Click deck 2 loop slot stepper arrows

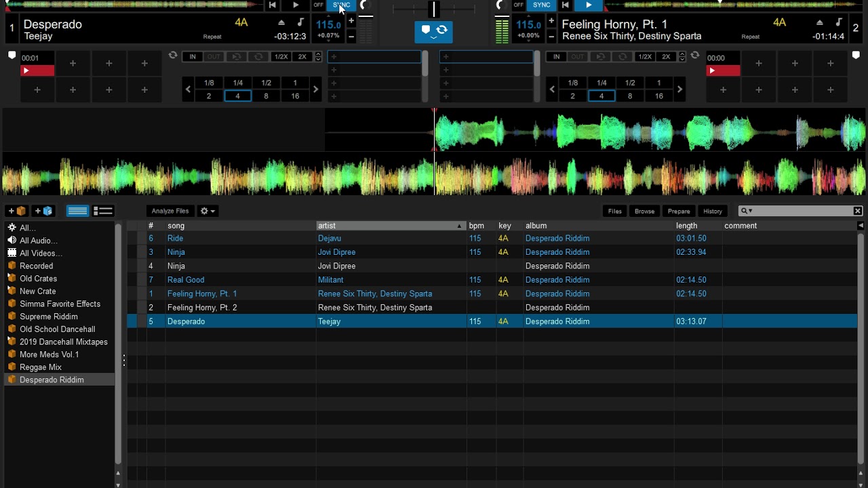(682, 57)
